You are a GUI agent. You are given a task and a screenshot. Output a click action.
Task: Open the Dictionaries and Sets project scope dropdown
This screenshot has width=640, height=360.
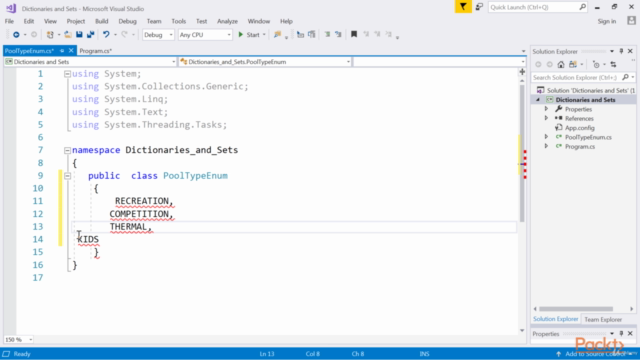pos(90,62)
